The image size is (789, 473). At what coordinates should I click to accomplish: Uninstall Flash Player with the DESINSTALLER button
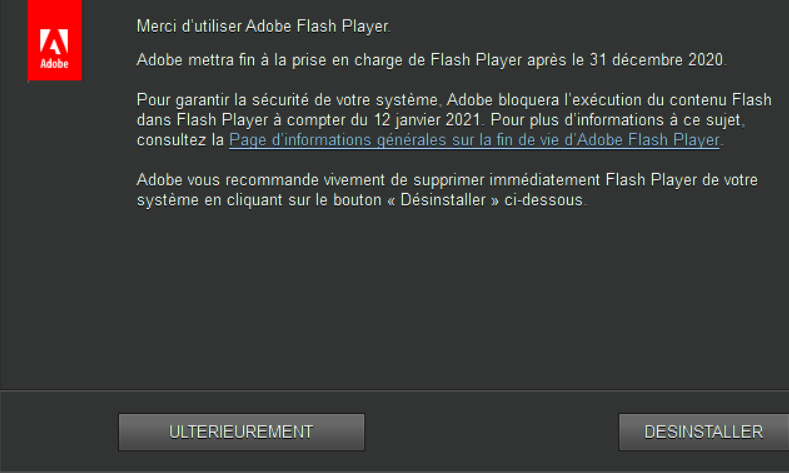point(703,432)
